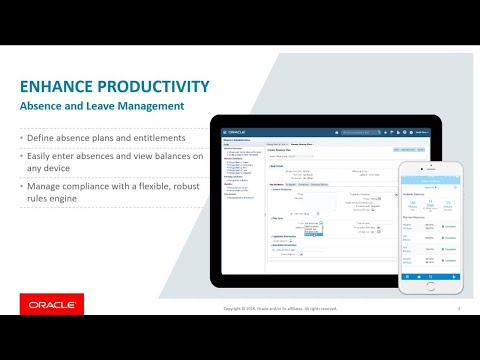Tap the menu icon in phone bottom bar
The image size is (480, 360).
coord(407,277)
